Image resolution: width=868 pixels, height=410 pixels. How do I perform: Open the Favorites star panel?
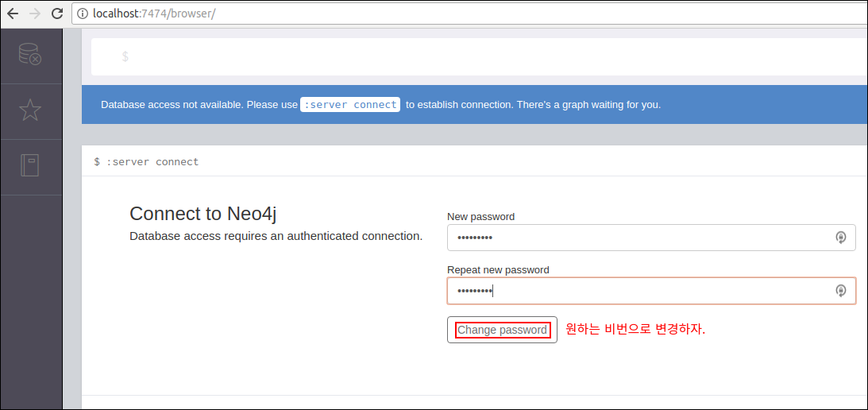pos(30,110)
